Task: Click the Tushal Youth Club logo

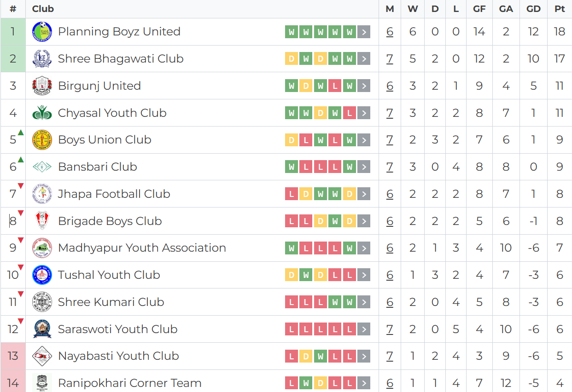Action: click(x=42, y=275)
